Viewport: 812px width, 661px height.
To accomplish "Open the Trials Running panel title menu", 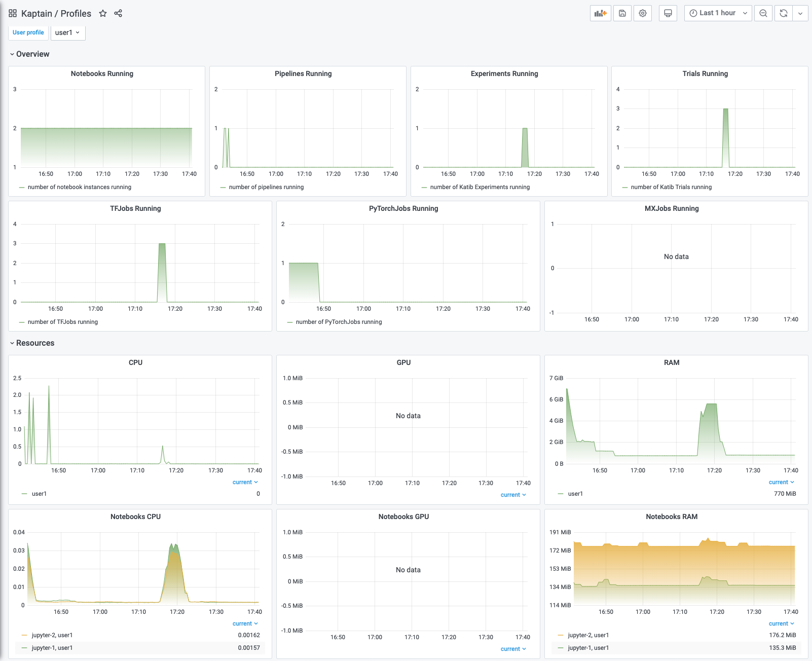I will 705,74.
